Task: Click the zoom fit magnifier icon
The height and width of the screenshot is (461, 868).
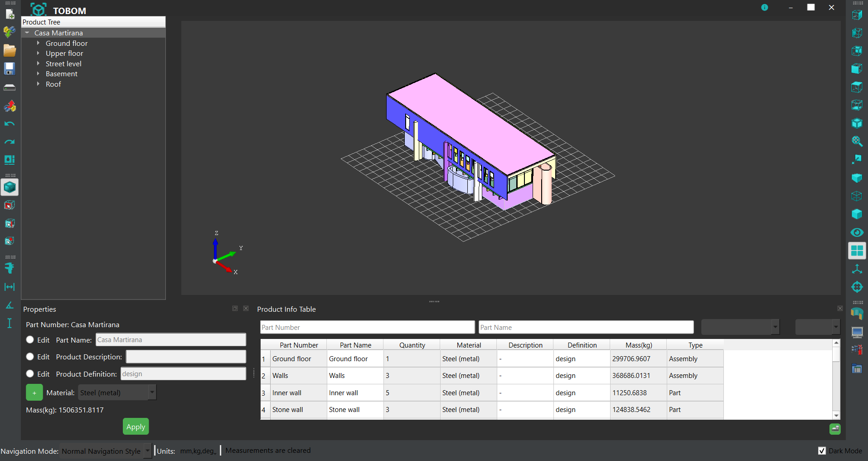Action: [857, 141]
